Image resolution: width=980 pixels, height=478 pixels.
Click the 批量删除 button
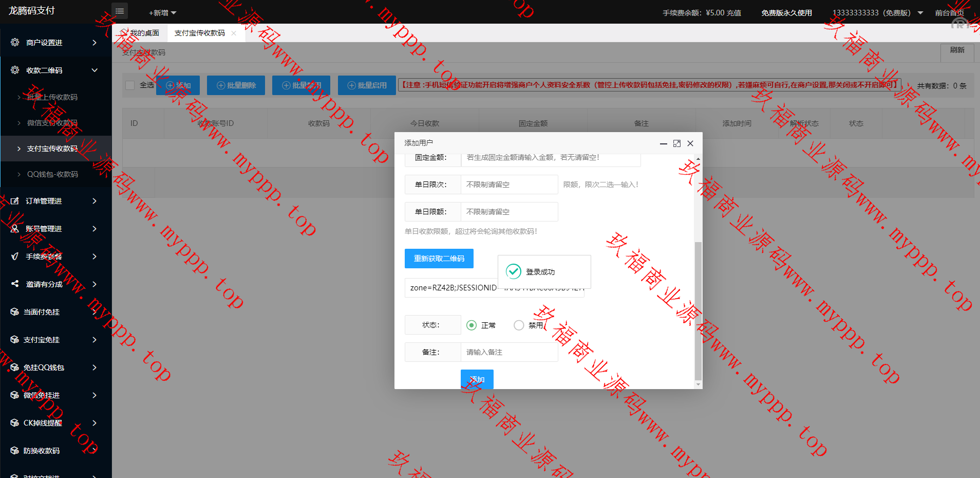click(x=236, y=85)
